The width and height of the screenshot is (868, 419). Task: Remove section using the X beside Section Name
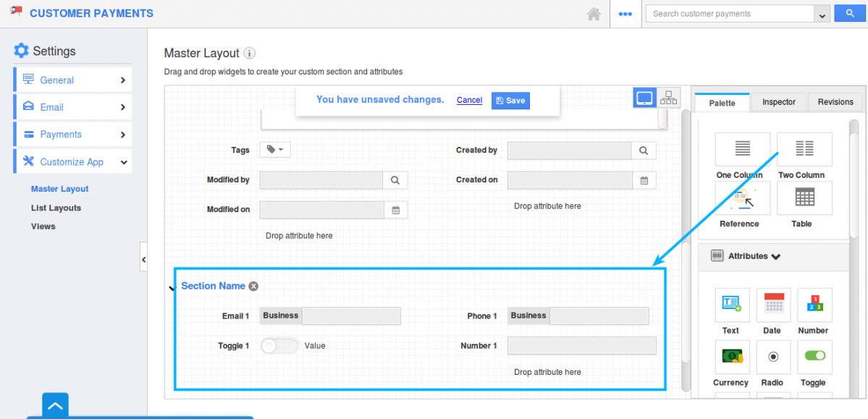tap(253, 286)
